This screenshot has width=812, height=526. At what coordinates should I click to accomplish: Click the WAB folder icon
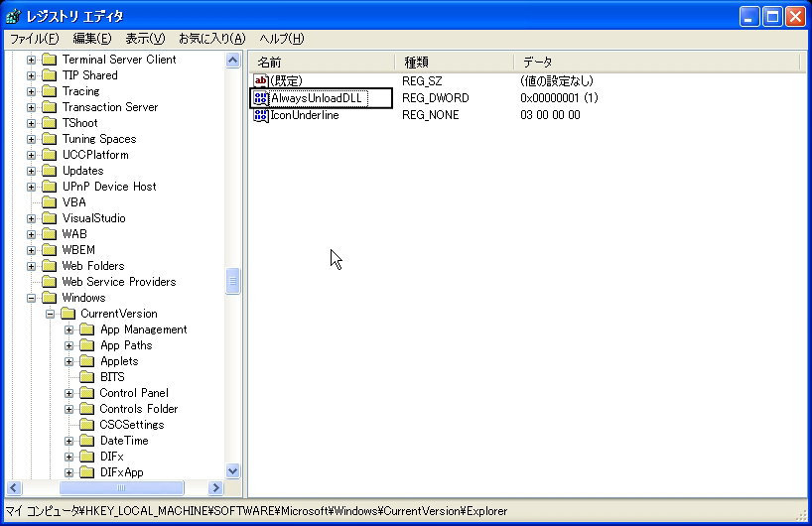[x=50, y=234]
